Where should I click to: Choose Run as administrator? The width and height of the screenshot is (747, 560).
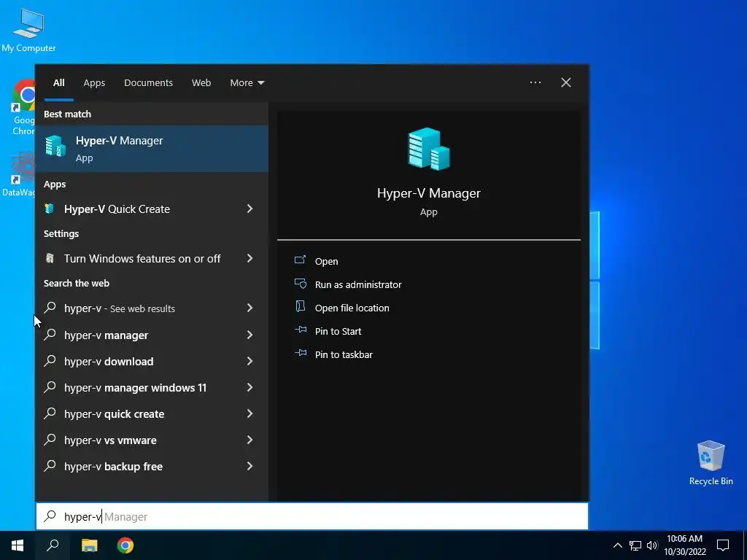[x=358, y=285]
